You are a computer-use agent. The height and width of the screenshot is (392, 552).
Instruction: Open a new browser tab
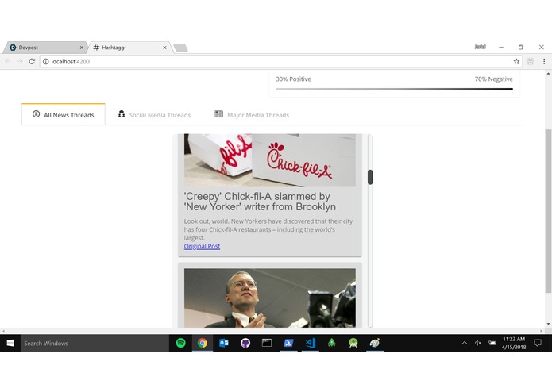tap(180, 48)
